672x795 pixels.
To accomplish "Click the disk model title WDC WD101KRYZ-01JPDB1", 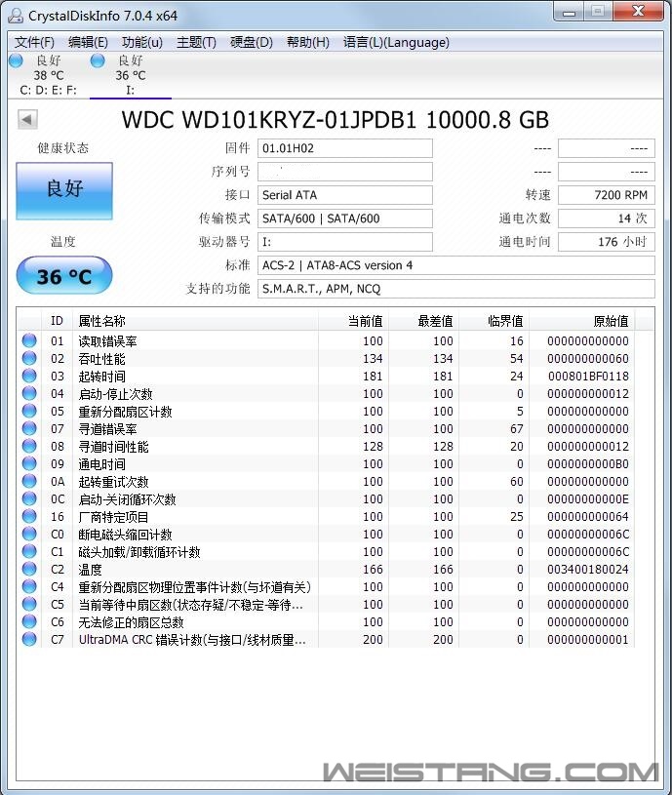I will [269, 120].
